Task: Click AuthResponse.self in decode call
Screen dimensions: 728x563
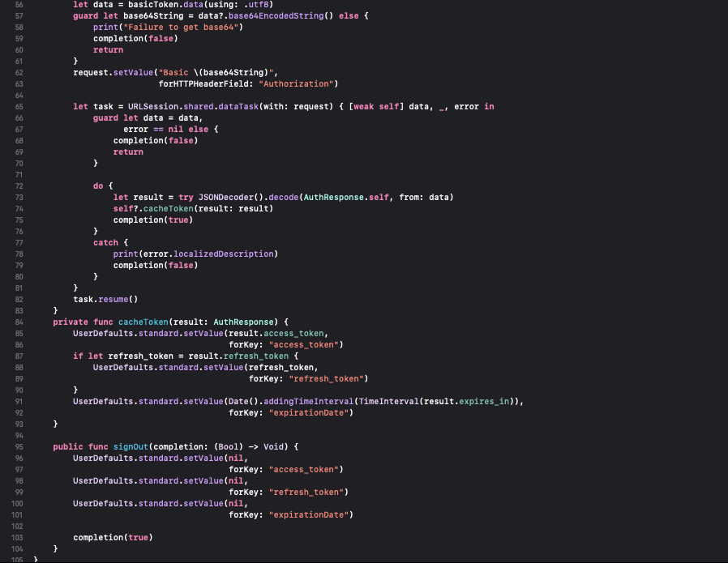Action: click(346, 198)
